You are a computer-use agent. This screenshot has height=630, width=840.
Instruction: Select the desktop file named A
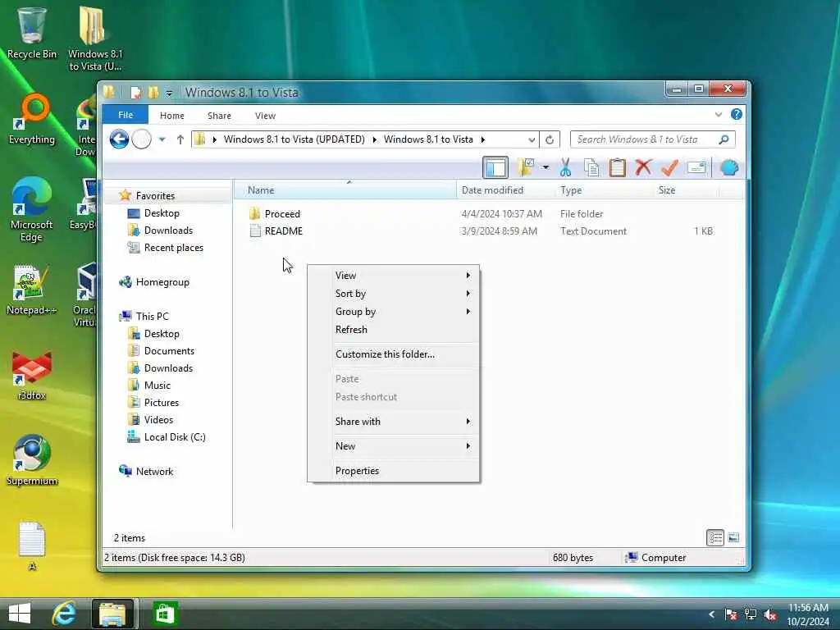32,546
